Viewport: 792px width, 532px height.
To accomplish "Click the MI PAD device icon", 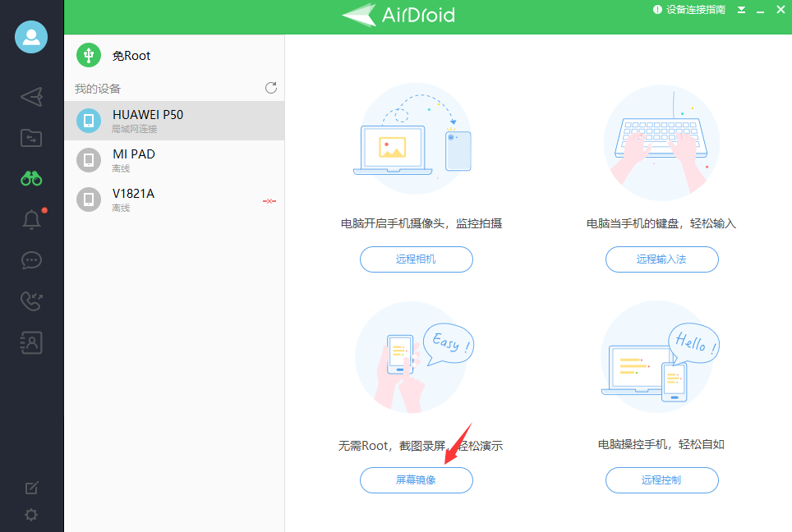I will click(x=89, y=160).
